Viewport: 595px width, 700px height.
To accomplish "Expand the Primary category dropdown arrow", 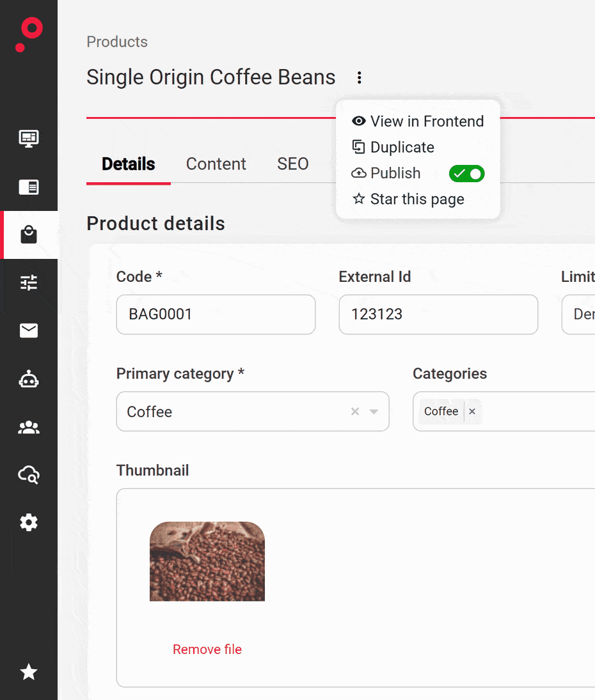I will click(374, 412).
